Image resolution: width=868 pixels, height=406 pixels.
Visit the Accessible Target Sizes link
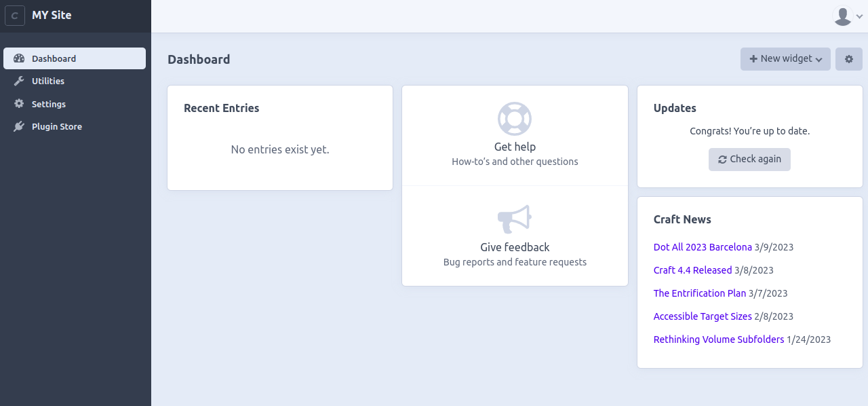[x=703, y=316]
